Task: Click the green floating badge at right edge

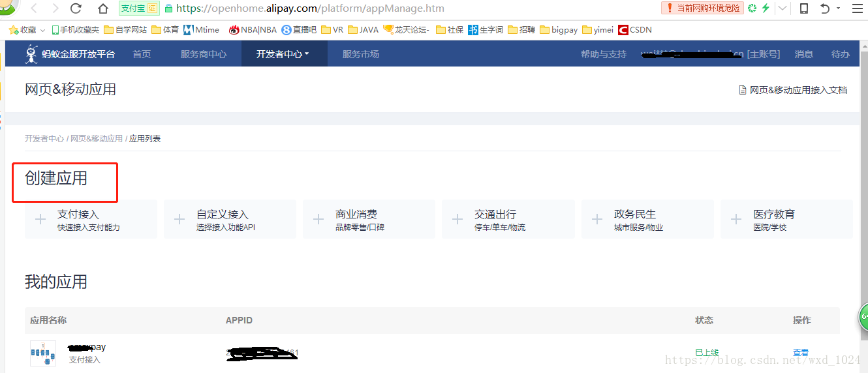Action: tap(863, 317)
